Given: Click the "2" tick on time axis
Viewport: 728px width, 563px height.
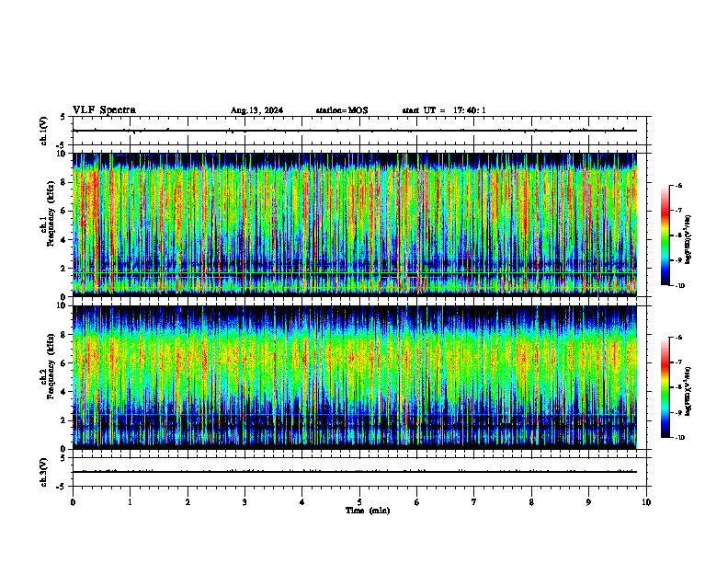Looking at the screenshot, I should [x=188, y=502].
